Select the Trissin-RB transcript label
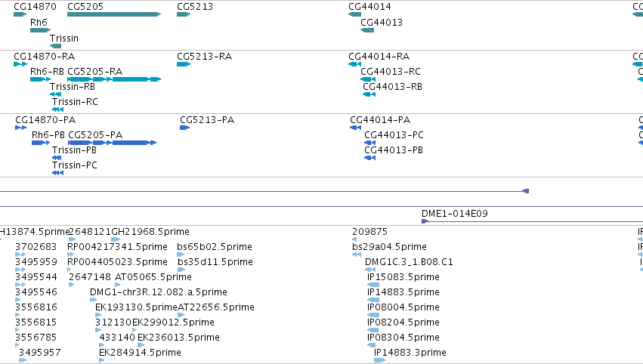Image resolution: width=643 pixels, height=364 pixels. [73, 87]
